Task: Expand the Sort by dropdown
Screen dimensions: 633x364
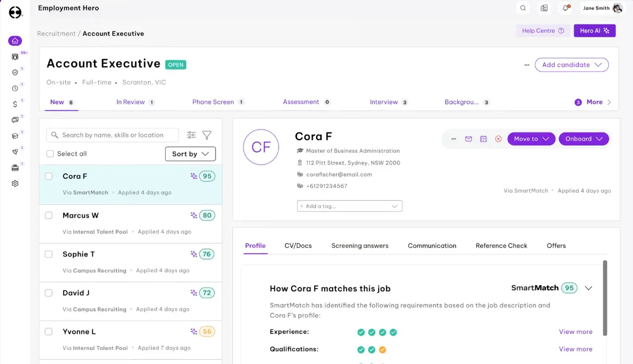Action: click(190, 154)
